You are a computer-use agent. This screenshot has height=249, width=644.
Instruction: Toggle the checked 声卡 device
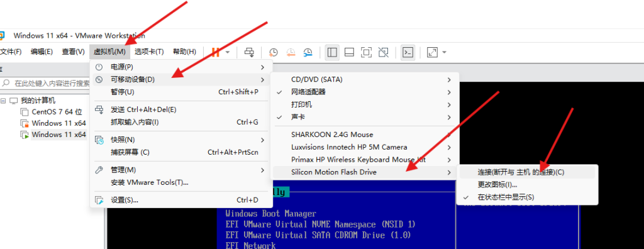[364, 117]
